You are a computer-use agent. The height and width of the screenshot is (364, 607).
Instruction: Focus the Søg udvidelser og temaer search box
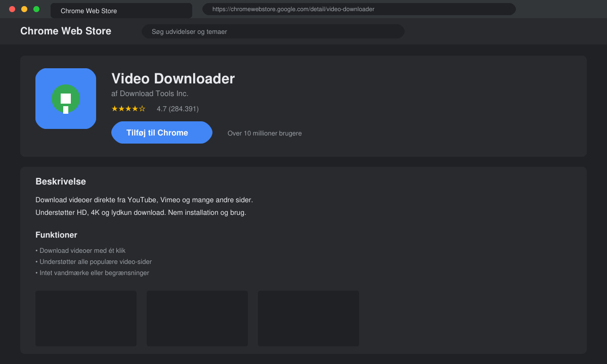tap(273, 31)
